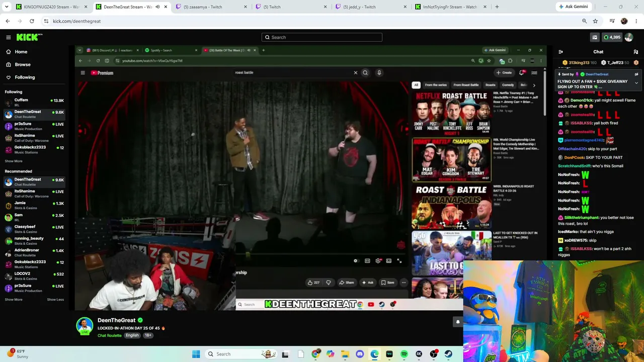Open Jamie's Slots & Casino channel
Screen dimensions: 644x362
(34, 205)
